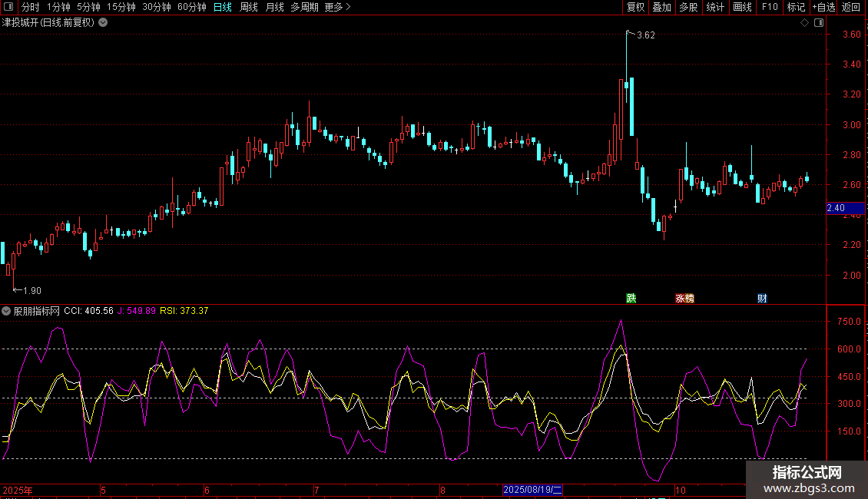Click month 10 on the time axis

(x=681, y=490)
